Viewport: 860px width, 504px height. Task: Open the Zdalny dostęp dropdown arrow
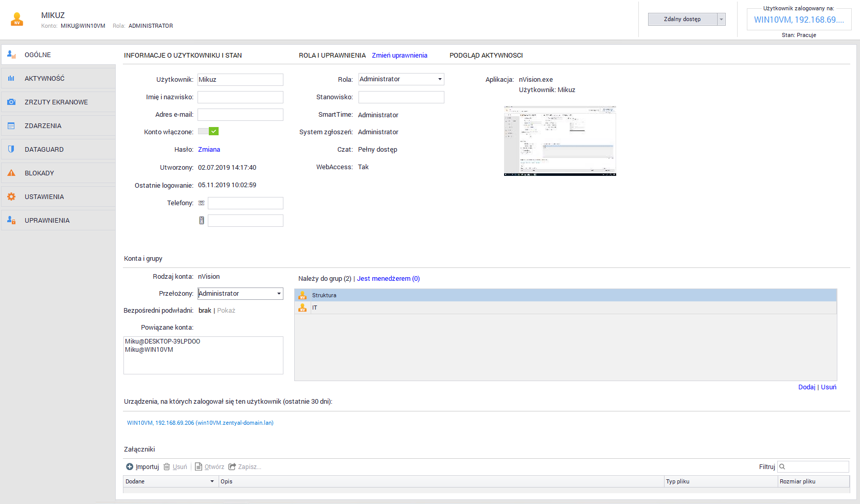pyautogui.click(x=721, y=20)
